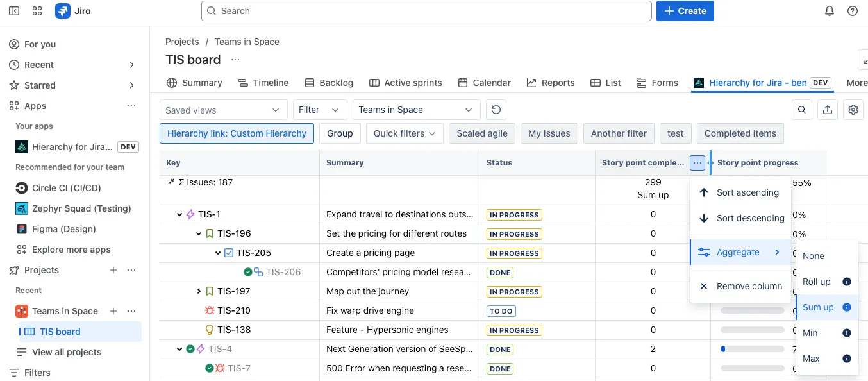Click the info icon next to Max
Screen dimensions: 868x381
tap(846, 359)
